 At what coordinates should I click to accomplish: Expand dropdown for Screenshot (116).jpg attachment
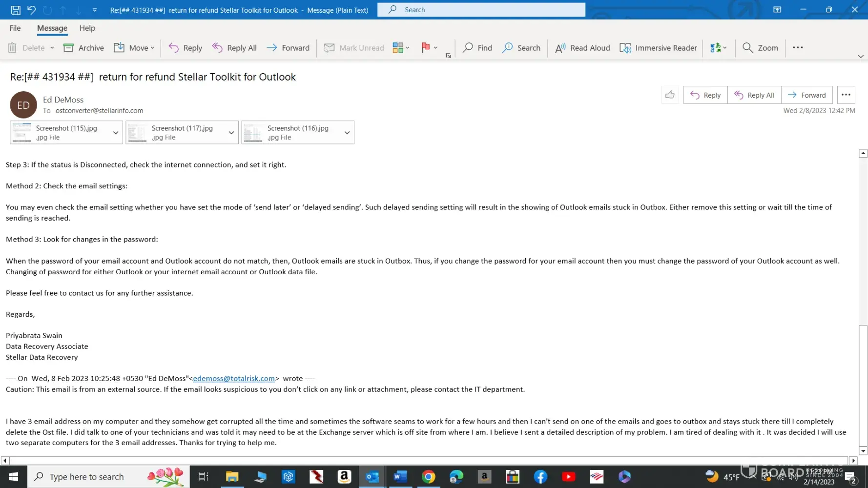347,132
